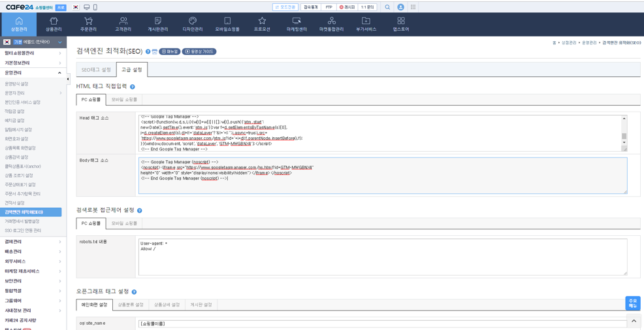Click help icon beside 오픈그래프 태그 설정

pos(134,291)
